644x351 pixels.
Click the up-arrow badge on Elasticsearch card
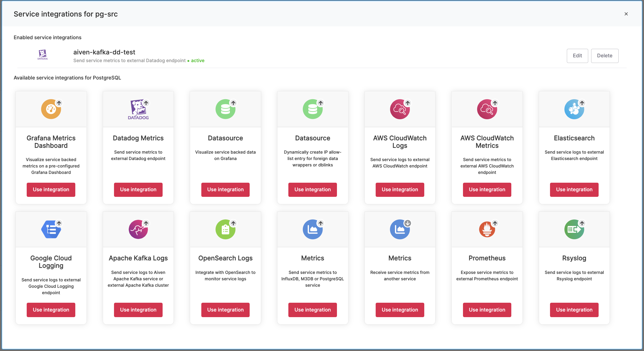(582, 103)
